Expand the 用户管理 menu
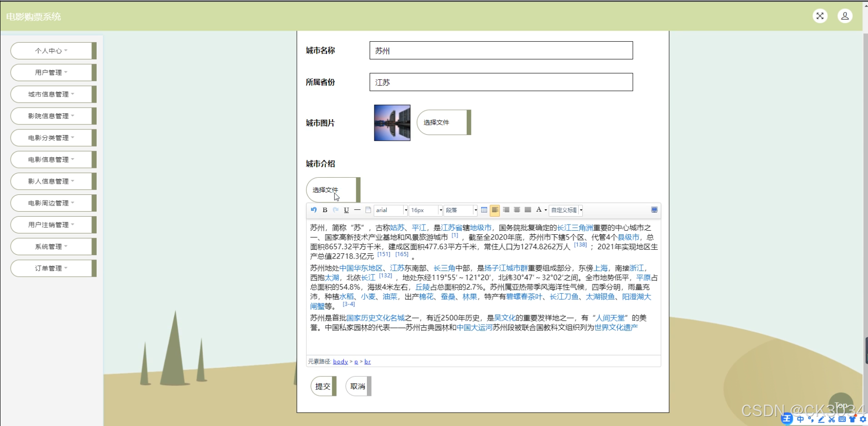Screen dimensions: 868x426 pos(53,72)
